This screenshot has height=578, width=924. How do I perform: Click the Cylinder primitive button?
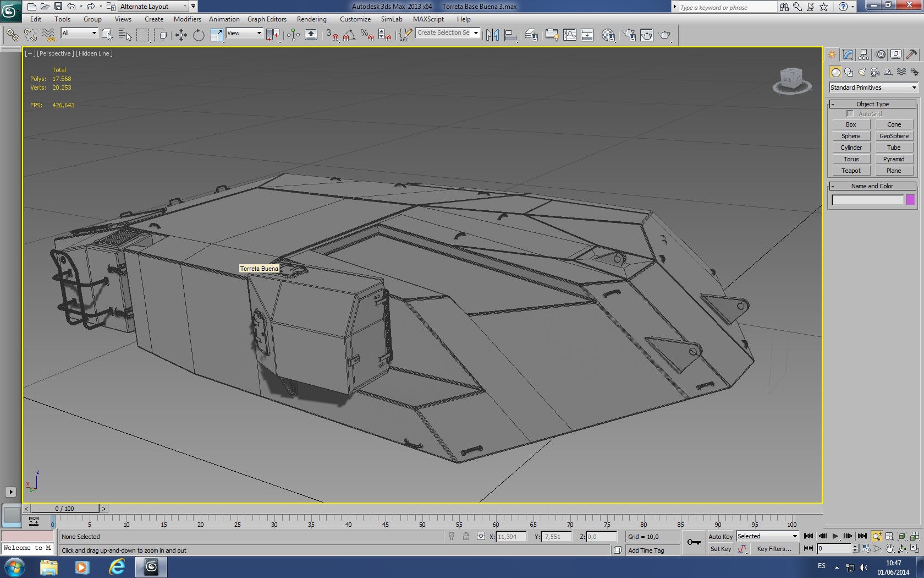tap(851, 148)
